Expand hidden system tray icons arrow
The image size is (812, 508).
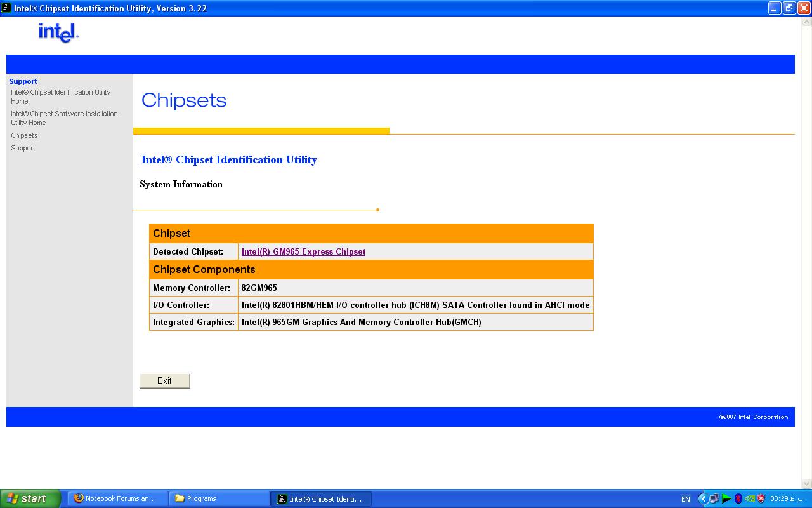pos(703,499)
